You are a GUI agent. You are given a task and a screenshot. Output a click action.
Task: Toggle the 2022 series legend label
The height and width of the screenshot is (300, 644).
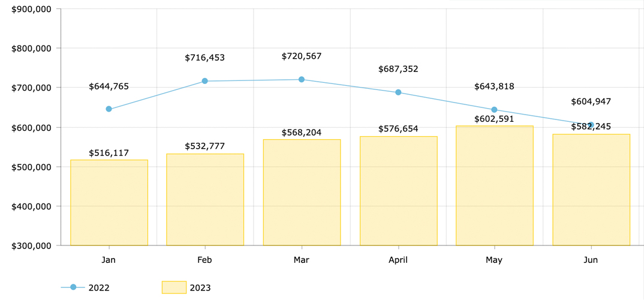pyautogui.click(x=99, y=288)
